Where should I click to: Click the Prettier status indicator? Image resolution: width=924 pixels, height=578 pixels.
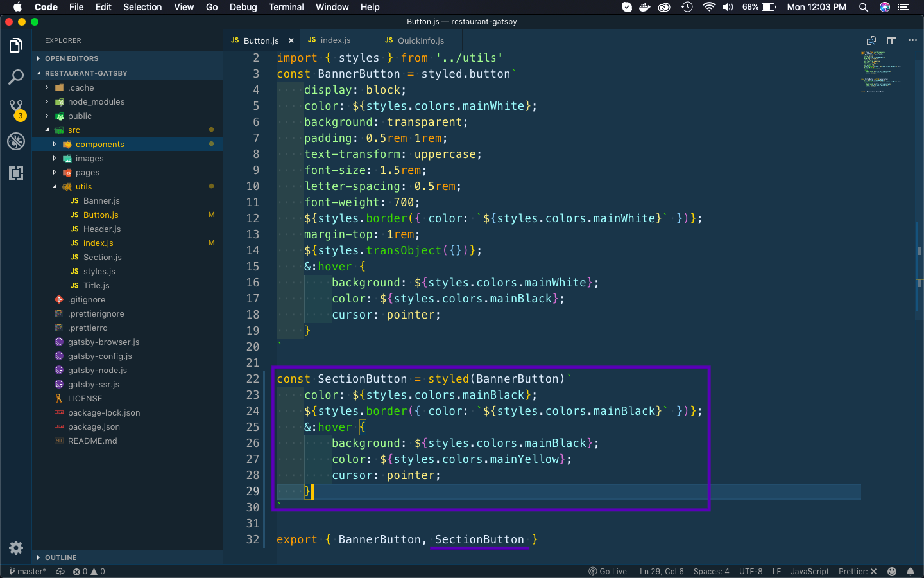[x=857, y=572]
